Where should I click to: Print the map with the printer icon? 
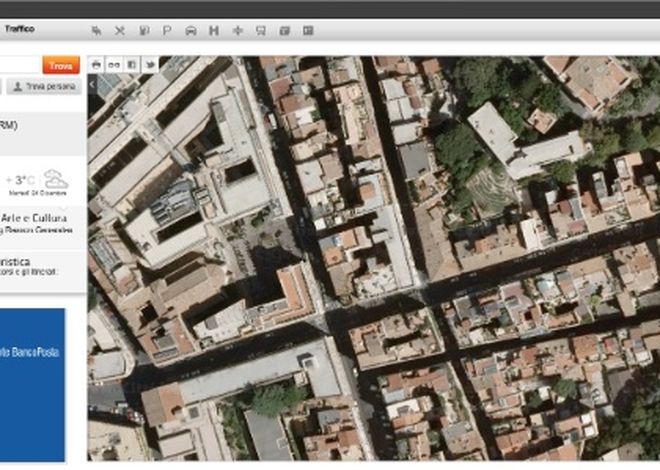pyautogui.click(x=96, y=65)
